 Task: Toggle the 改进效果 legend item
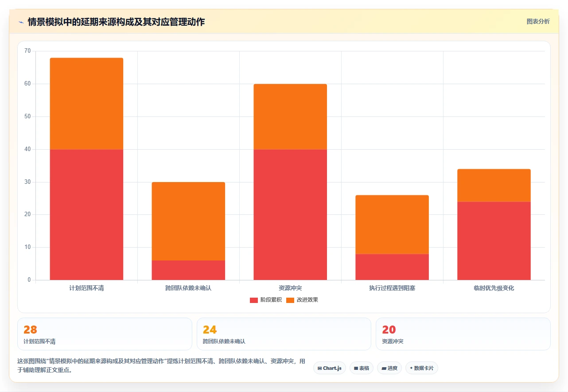tap(302, 300)
